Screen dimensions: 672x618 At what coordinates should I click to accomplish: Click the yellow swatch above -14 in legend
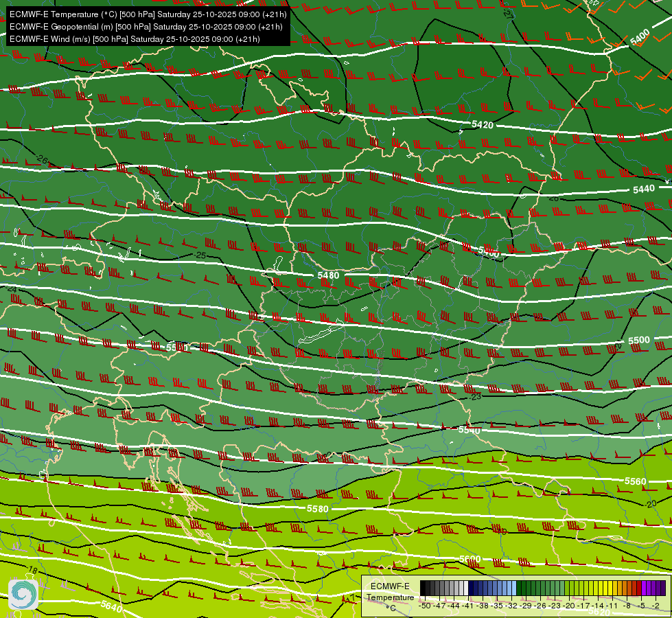tap(596, 588)
